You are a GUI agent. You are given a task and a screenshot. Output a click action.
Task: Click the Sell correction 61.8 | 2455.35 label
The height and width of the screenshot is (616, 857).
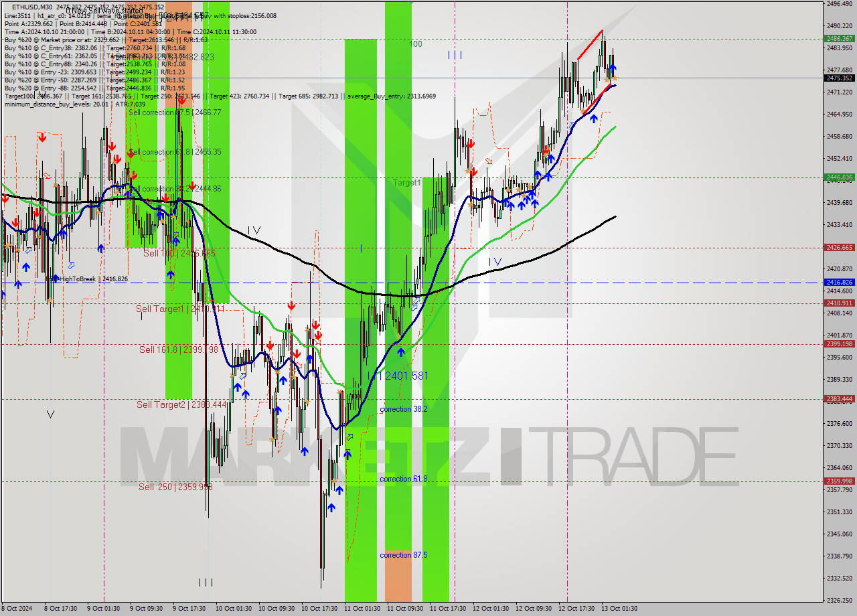[175, 153]
